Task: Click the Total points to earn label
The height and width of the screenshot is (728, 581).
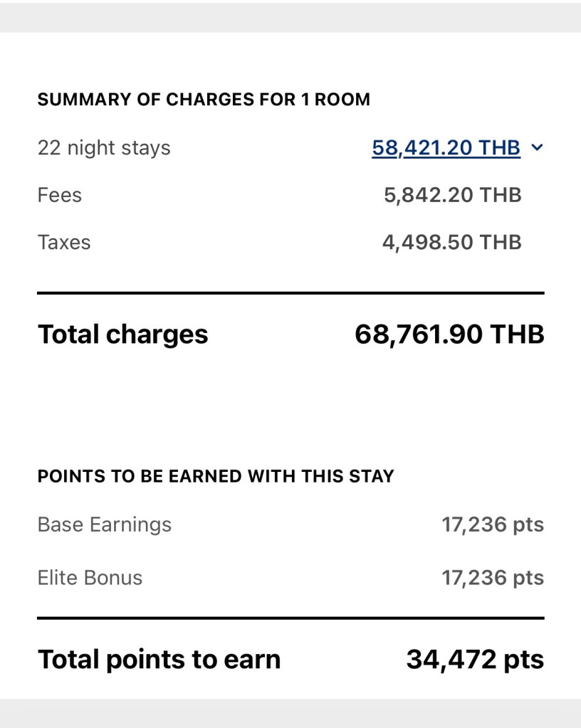Action: click(159, 659)
